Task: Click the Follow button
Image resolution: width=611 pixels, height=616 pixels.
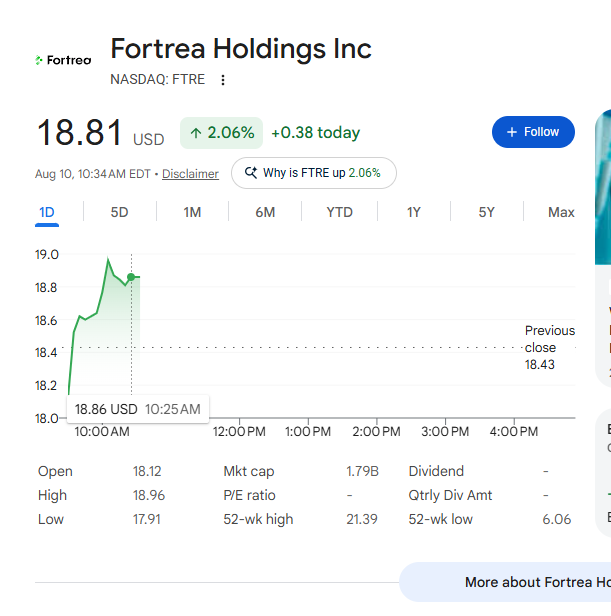Action: (x=533, y=132)
